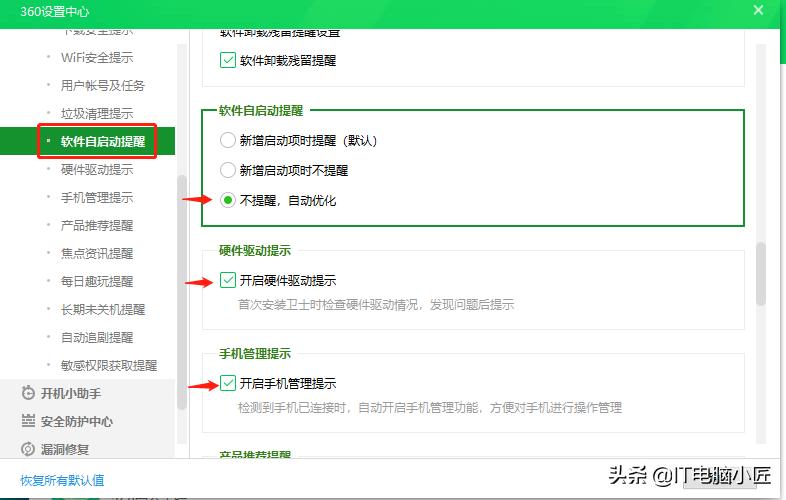Open 每日趣玩提醒 sidebar entry

click(x=97, y=281)
